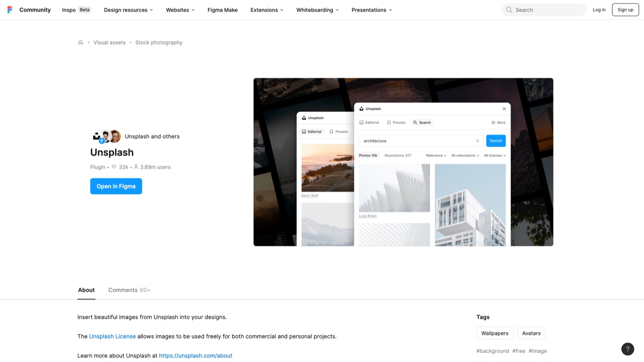The height and width of the screenshot is (362, 644).
Task: Click the 3.69m users text
Action: coord(155,167)
